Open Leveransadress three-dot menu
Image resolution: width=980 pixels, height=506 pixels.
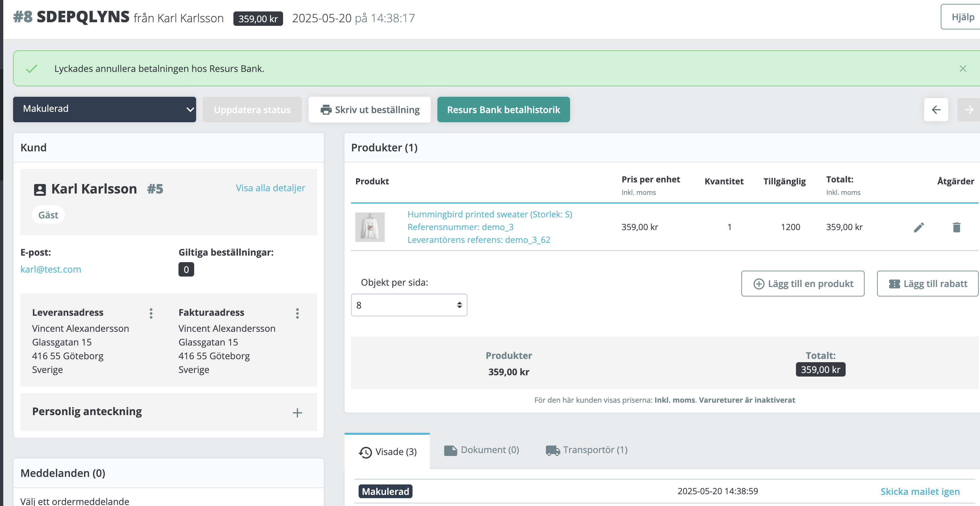pyautogui.click(x=151, y=313)
